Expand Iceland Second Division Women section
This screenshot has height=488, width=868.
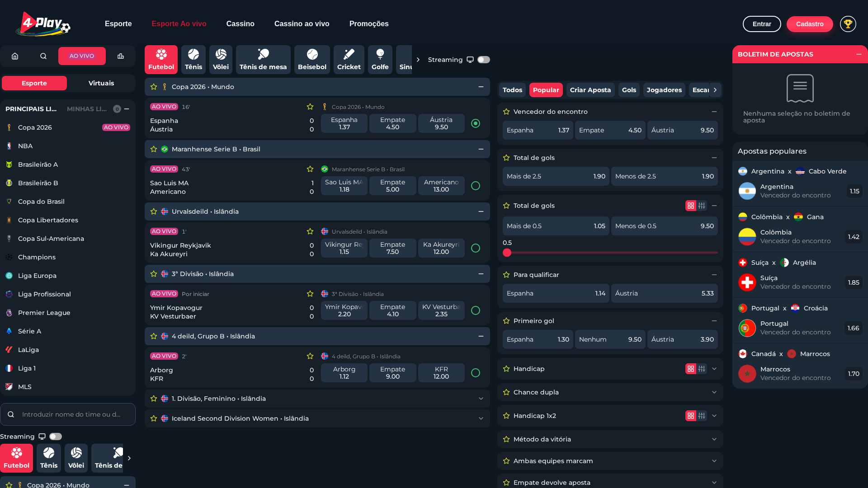(481, 418)
